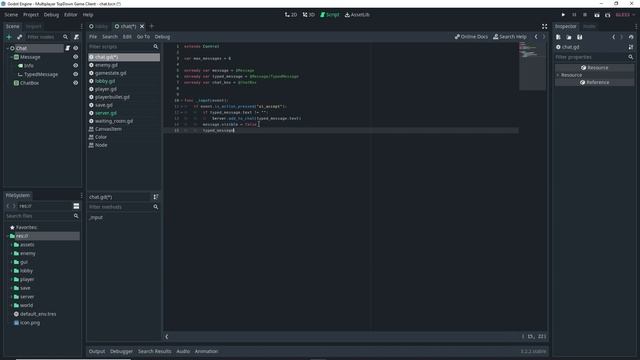Expand the lobby folder in FileSystem
The width and height of the screenshot is (640, 360).
click(x=11, y=271)
